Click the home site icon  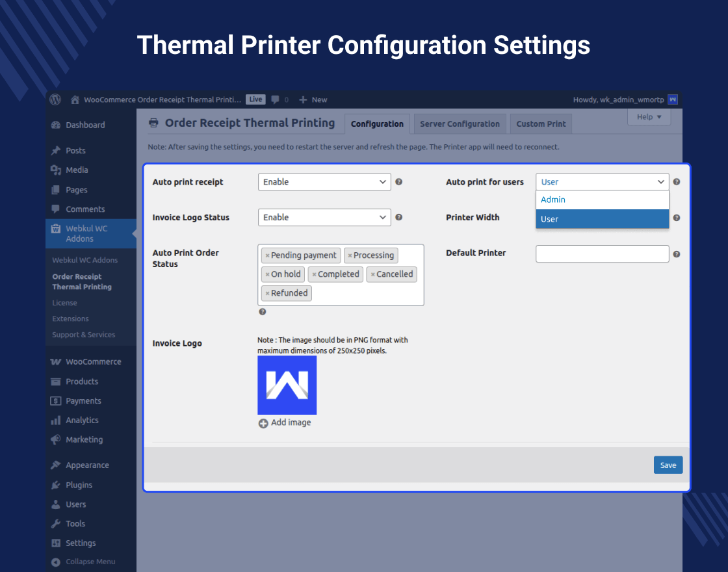[75, 99]
